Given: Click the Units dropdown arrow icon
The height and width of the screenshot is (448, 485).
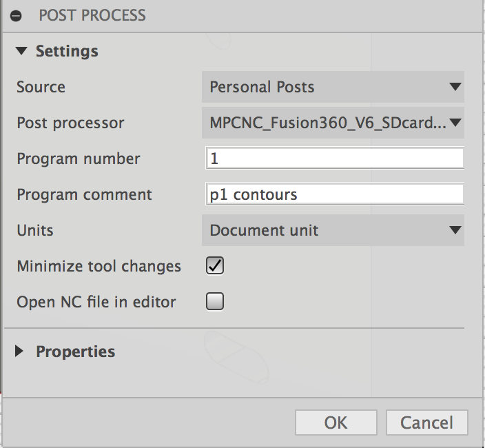Looking at the screenshot, I should [x=455, y=230].
